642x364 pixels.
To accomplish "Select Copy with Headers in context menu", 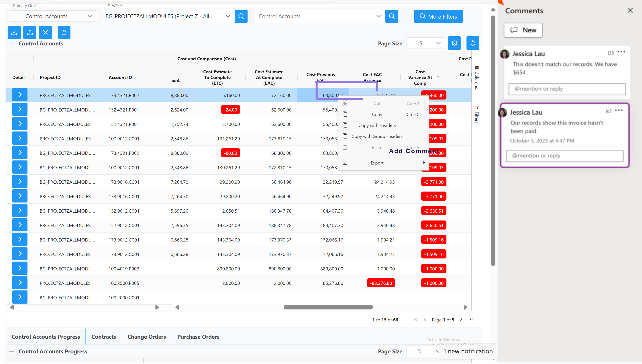I will 377,125.
